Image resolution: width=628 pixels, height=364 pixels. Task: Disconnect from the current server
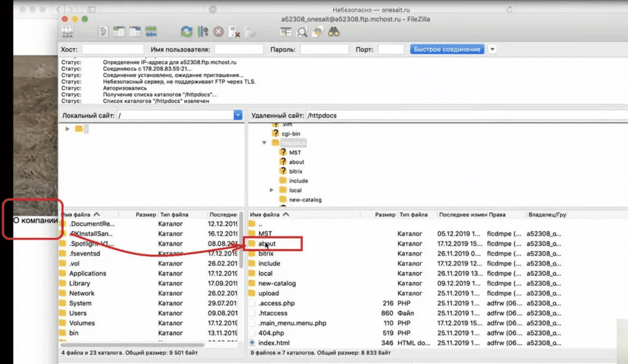(234, 32)
